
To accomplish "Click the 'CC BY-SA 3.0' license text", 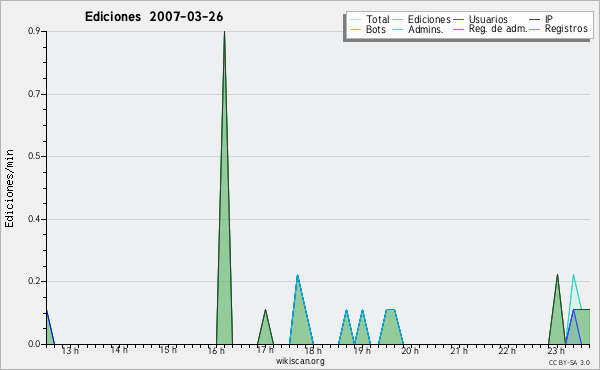I will click(569, 362).
